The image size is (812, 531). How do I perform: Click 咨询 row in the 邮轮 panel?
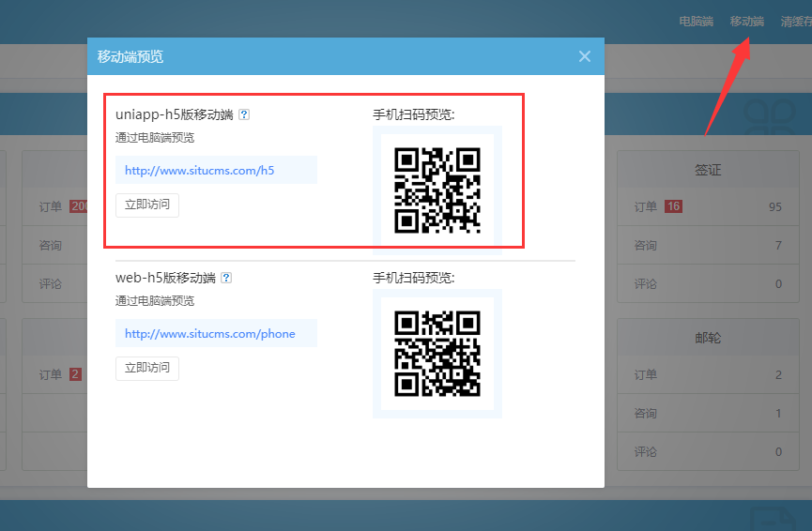coord(645,414)
